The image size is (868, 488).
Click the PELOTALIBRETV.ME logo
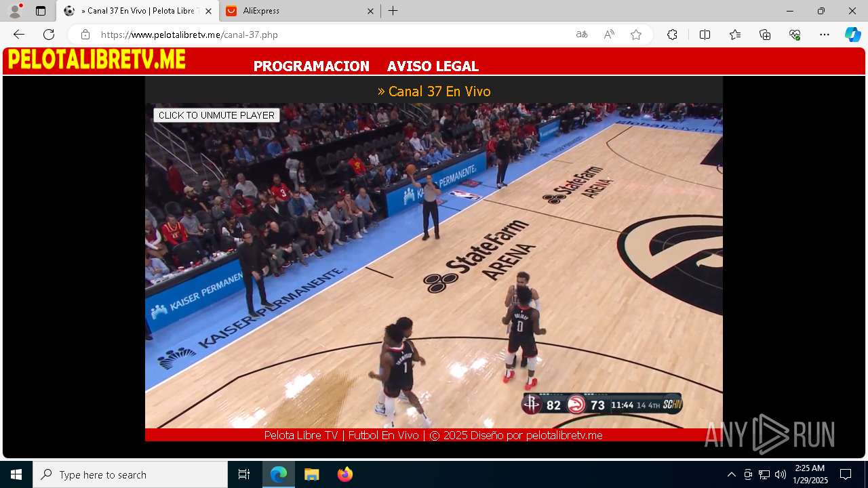[x=96, y=60]
